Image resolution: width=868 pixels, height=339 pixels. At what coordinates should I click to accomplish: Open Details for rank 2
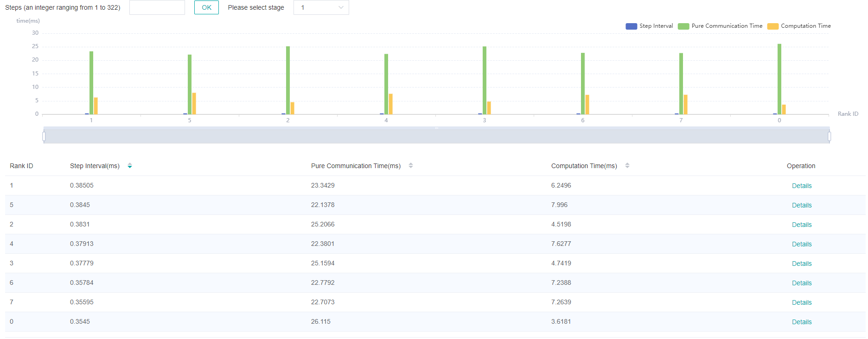coord(801,225)
